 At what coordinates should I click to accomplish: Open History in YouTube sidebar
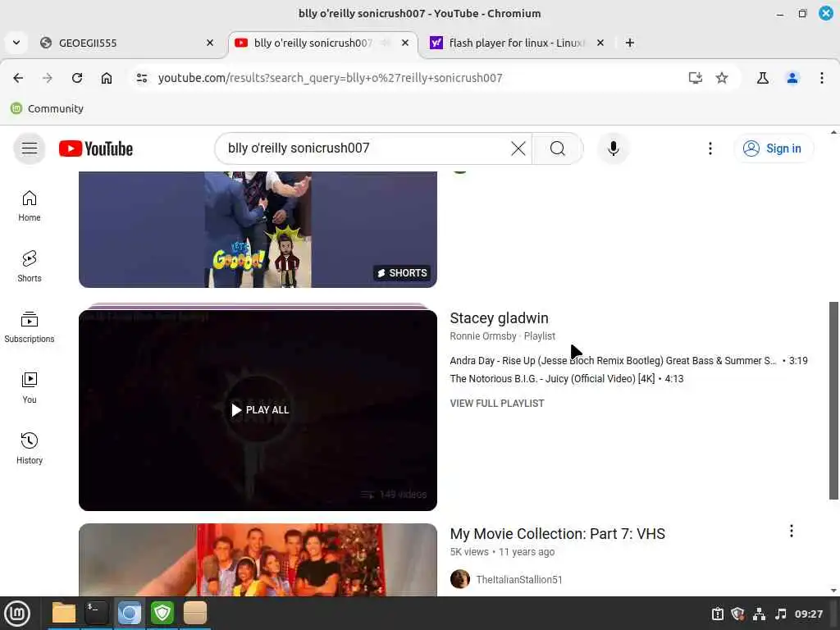point(30,449)
